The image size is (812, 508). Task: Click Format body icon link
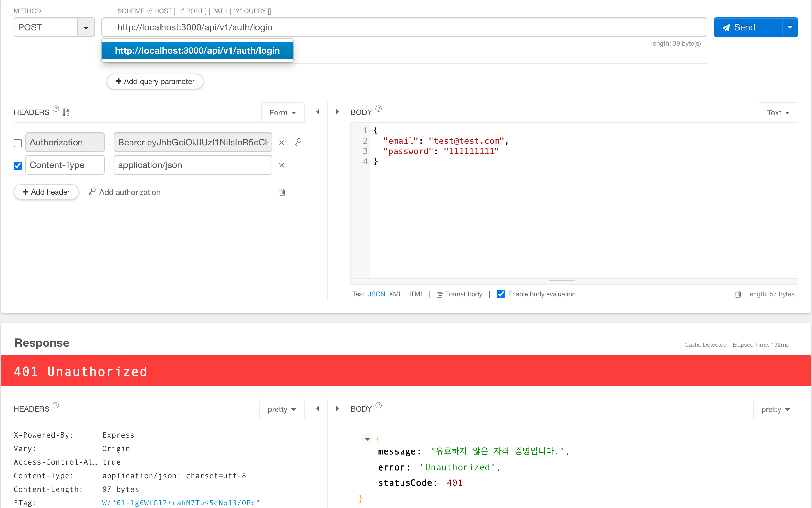[459, 294]
